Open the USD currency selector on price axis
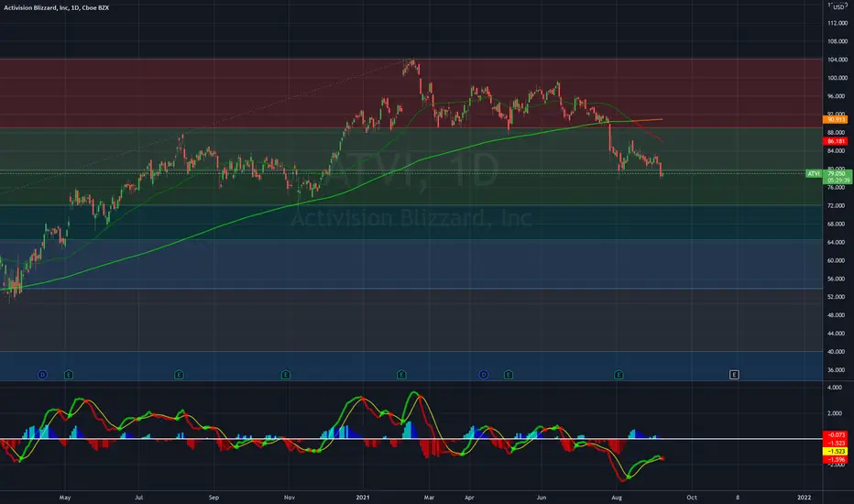 (x=838, y=7)
